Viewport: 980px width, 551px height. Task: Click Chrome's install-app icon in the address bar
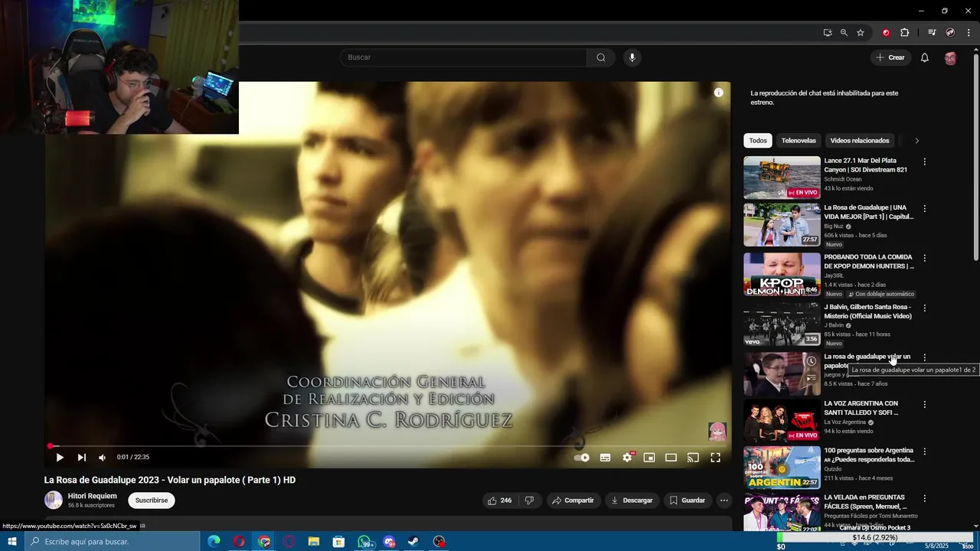click(x=828, y=33)
